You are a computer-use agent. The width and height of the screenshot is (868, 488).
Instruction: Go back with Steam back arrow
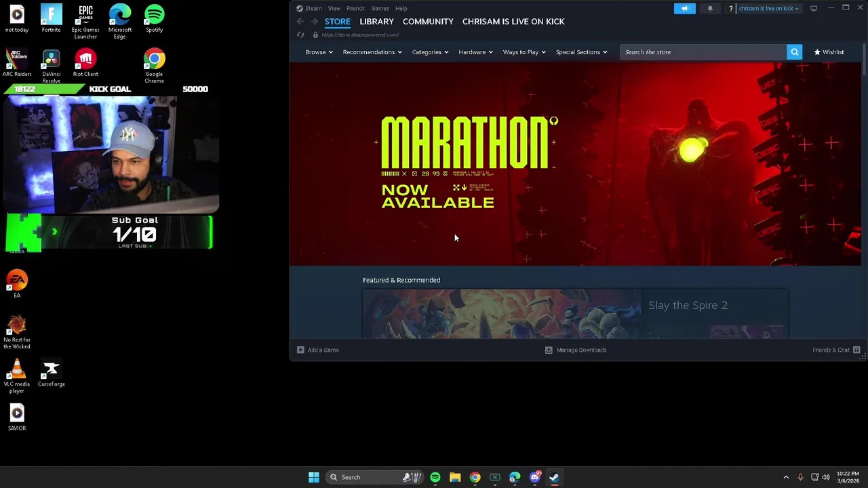click(300, 22)
